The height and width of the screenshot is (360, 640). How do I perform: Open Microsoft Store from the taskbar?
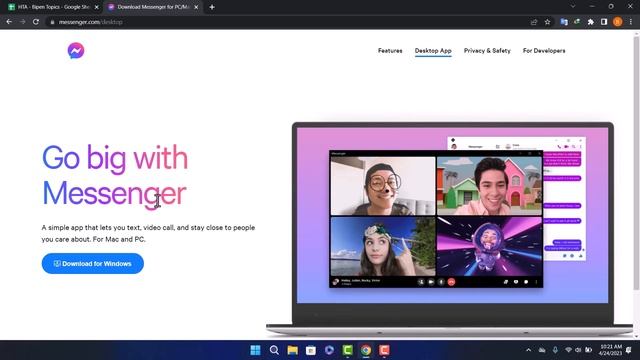pyautogui.click(x=311, y=350)
